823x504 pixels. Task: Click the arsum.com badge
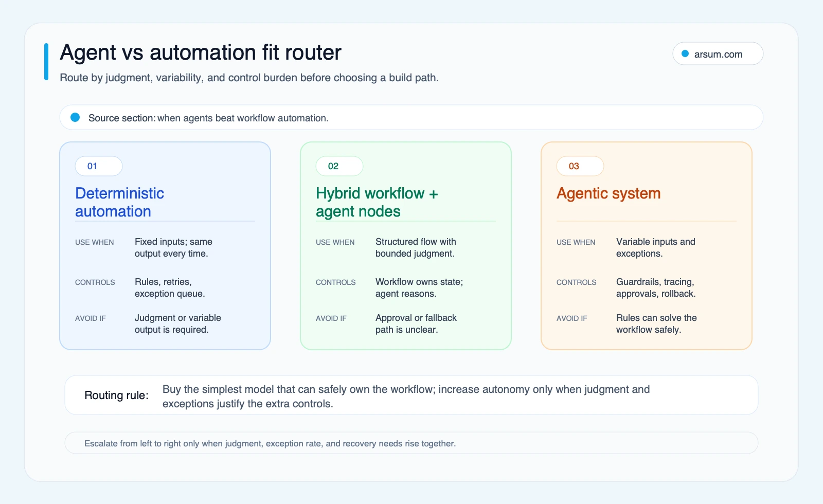[x=718, y=53]
